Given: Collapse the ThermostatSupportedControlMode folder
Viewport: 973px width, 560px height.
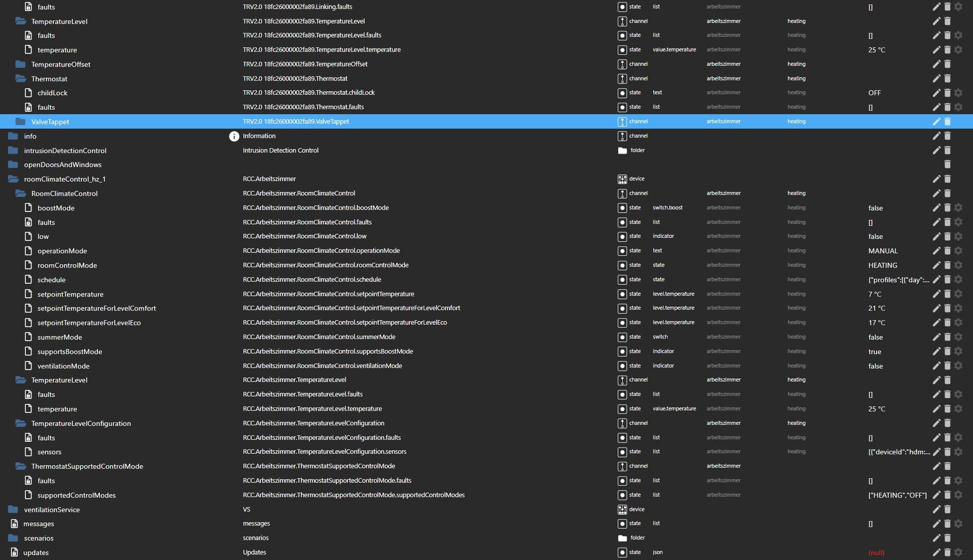Looking at the screenshot, I should tap(20, 466).
